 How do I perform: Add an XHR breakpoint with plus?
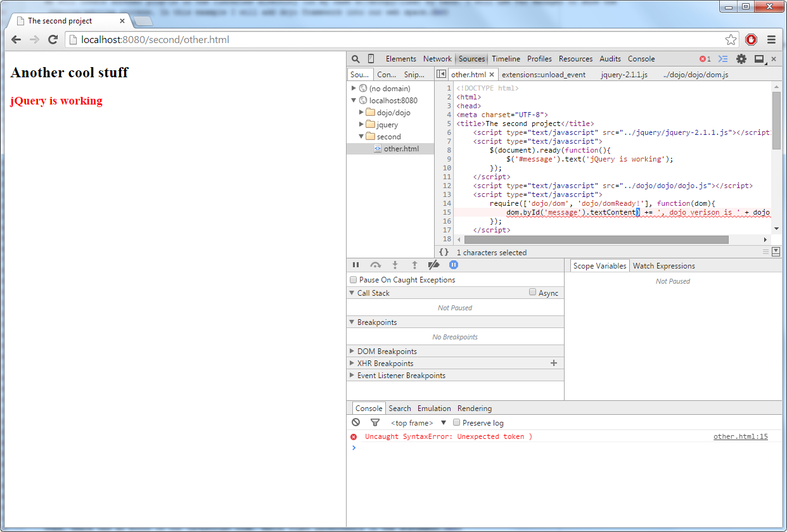click(x=554, y=363)
